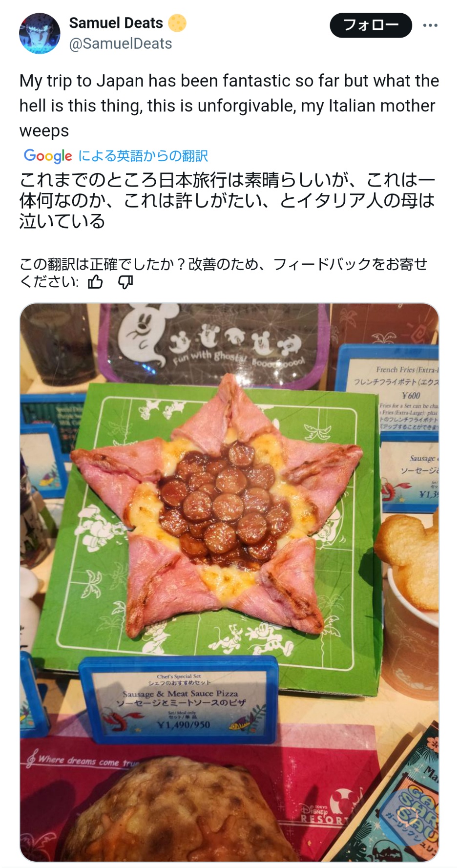
Task: Click the Samuel Deats display name
Action: pos(116,23)
